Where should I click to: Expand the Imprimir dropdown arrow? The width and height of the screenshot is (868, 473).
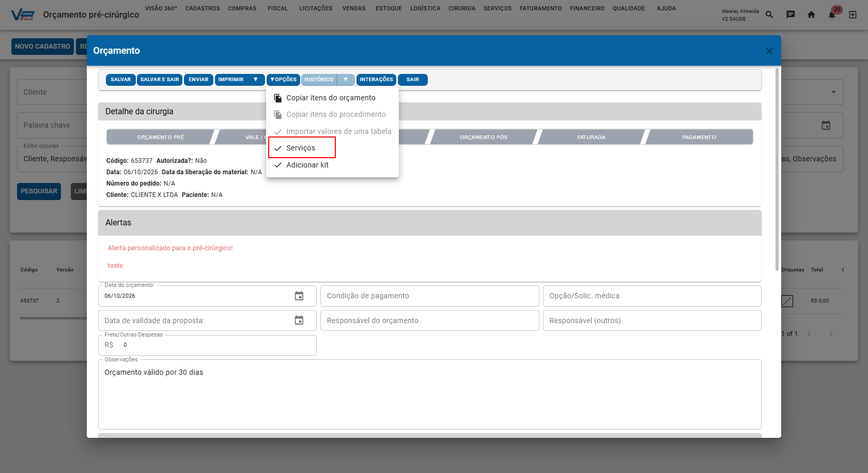tap(255, 80)
